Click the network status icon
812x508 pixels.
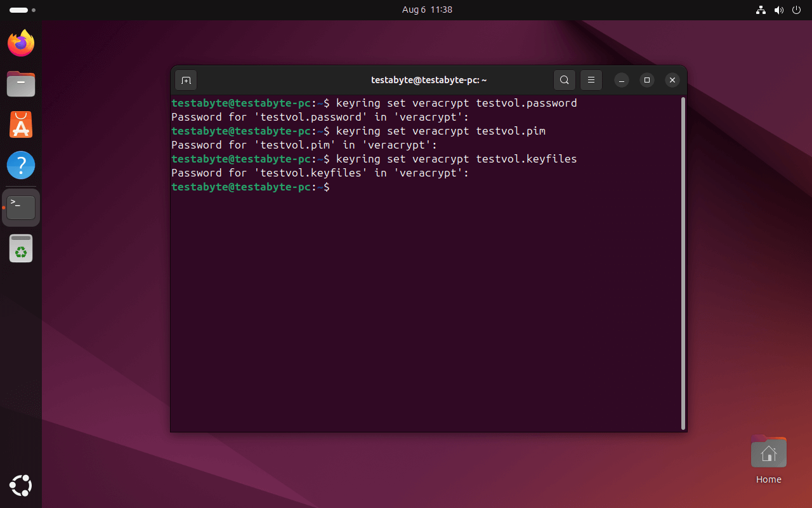click(761, 10)
